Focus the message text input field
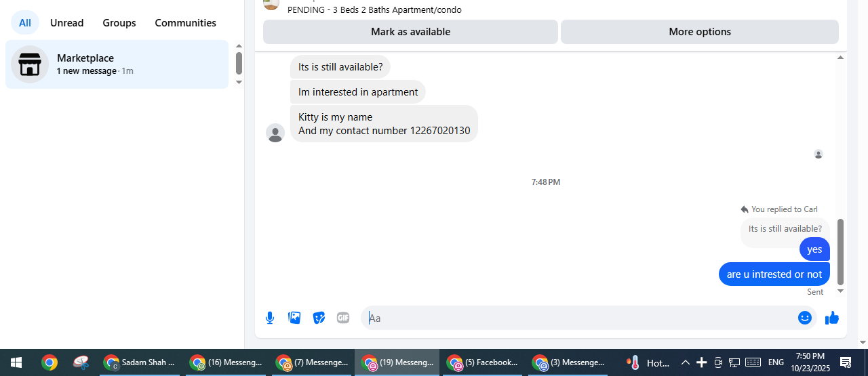Image resolution: width=868 pixels, height=376 pixels. (580, 318)
